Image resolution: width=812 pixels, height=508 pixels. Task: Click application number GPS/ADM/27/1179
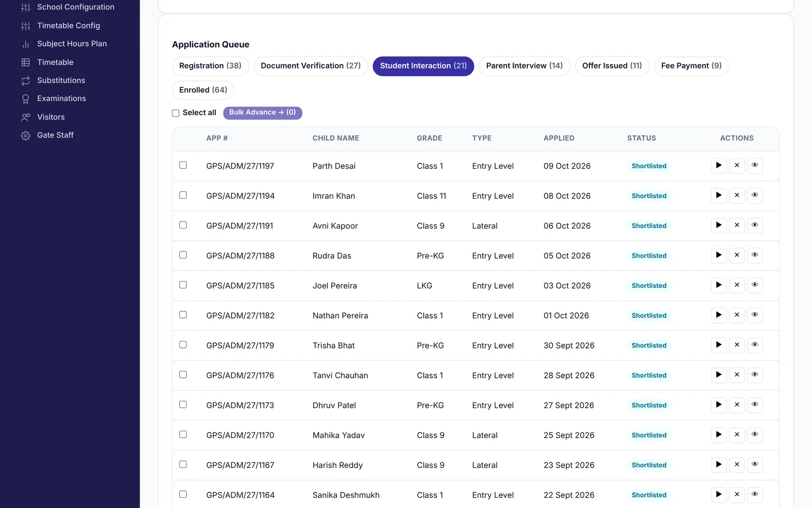[x=240, y=345]
